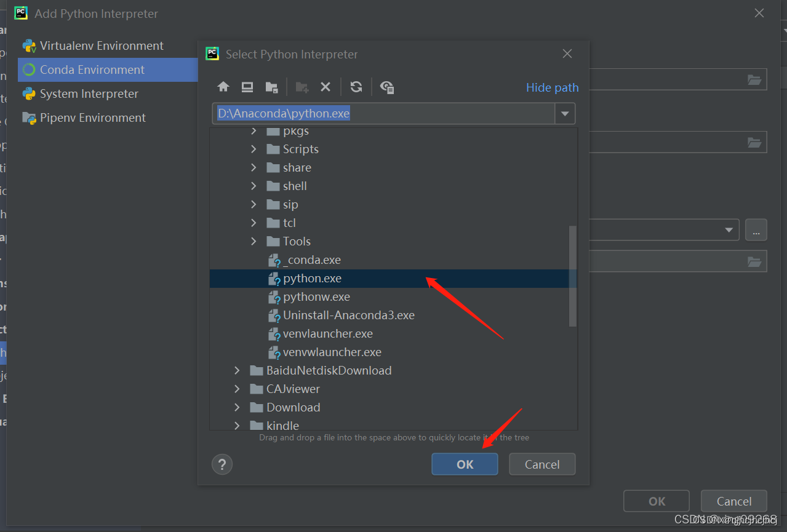Close the Select Python Interpreter dialog
Viewport: 787px width, 532px height.
click(567, 54)
